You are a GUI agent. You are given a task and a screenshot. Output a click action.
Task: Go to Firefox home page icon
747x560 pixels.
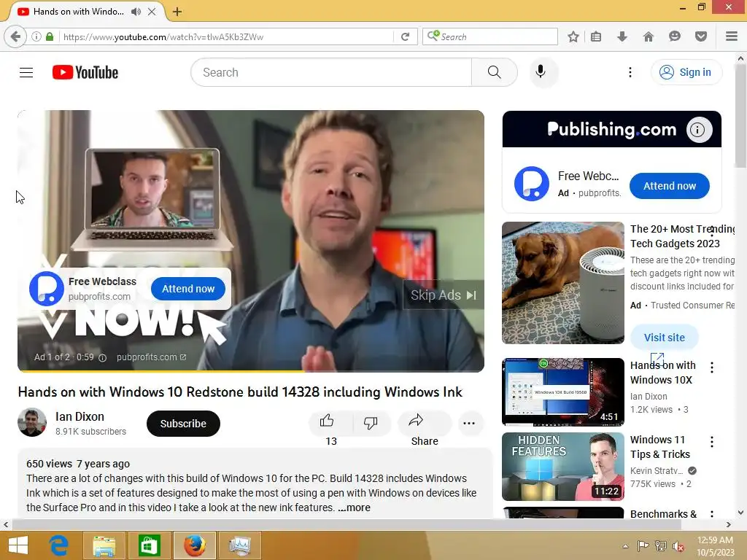coord(649,36)
